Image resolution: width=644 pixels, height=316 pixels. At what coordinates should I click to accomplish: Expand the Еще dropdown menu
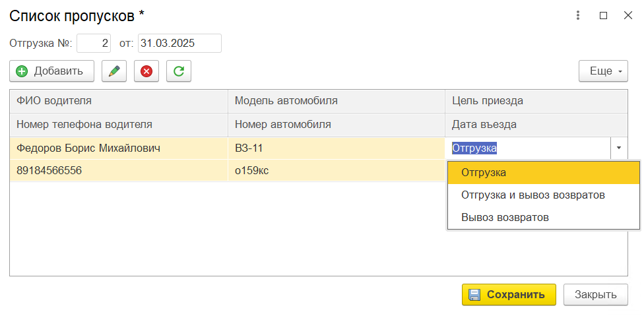click(603, 71)
